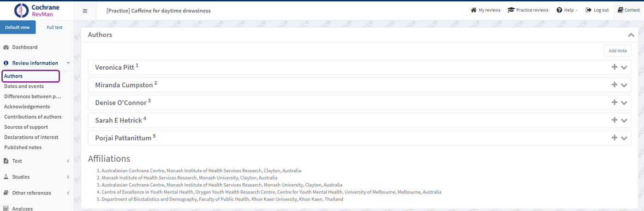Collapse the Authors panel with the up chevron

tap(631, 35)
